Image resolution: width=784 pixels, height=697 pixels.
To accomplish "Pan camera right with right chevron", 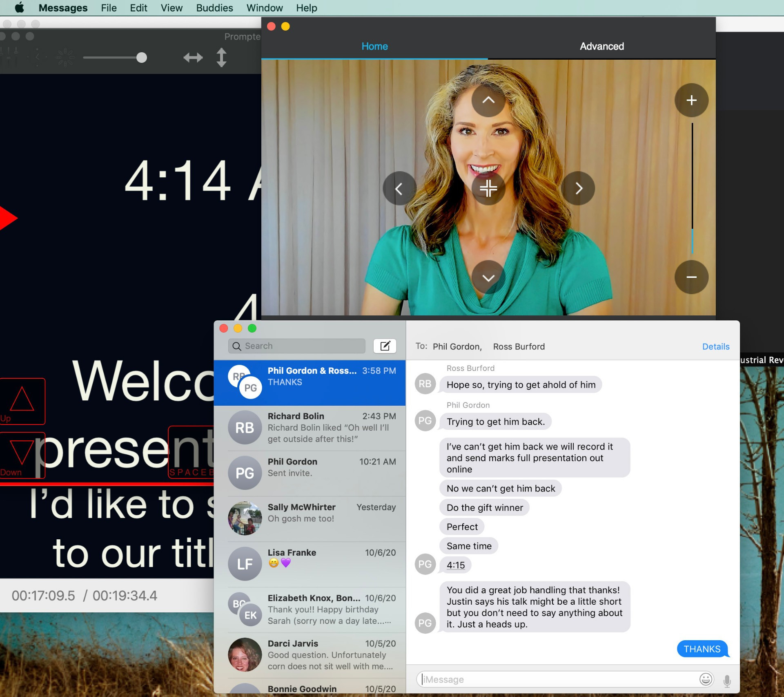I will tap(578, 188).
